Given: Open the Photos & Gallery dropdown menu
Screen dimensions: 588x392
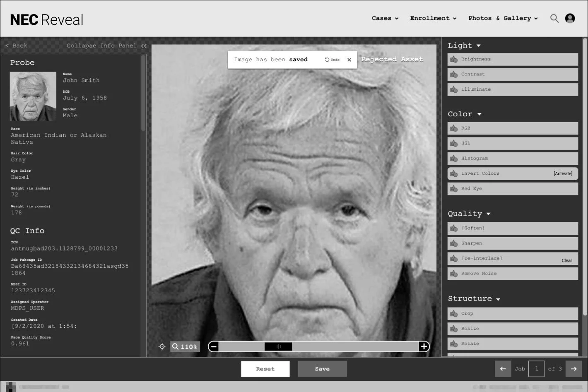Looking at the screenshot, I should pyautogui.click(x=503, y=18).
